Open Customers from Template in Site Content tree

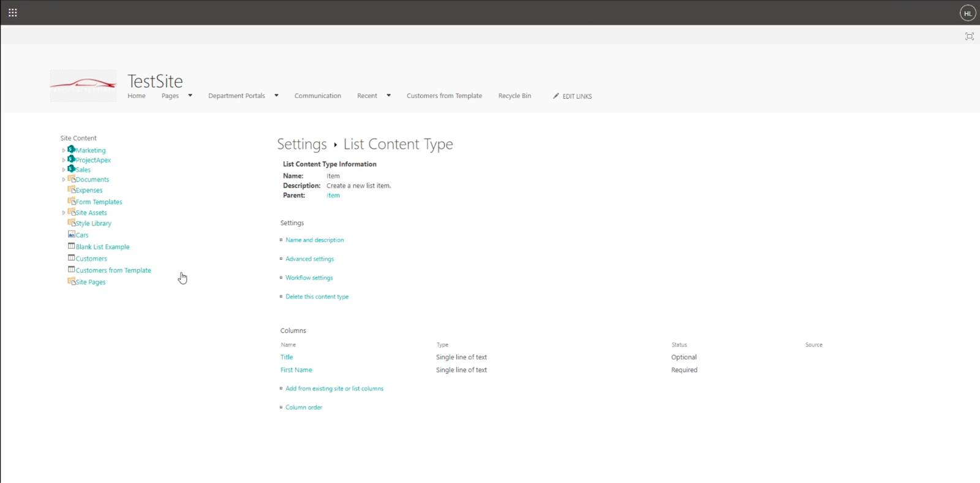click(x=113, y=270)
